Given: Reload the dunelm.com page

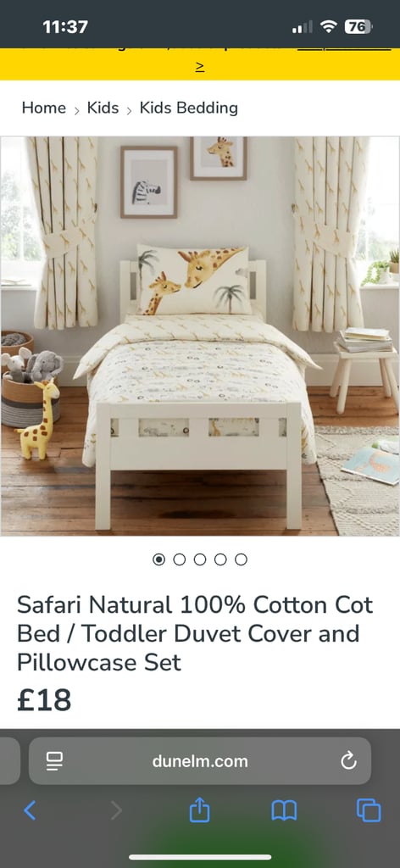Looking at the screenshot, I should point(348,761).
